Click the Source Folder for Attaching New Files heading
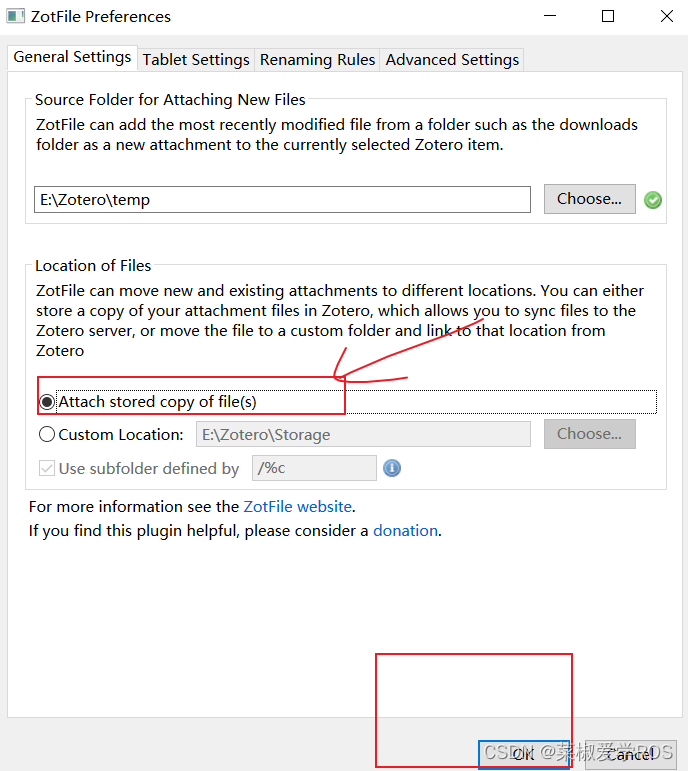 coord(170,100)
